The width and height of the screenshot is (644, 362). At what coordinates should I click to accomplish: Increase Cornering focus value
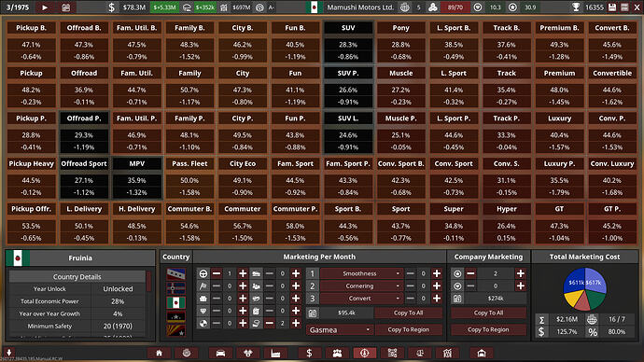(x=437, y=286)
